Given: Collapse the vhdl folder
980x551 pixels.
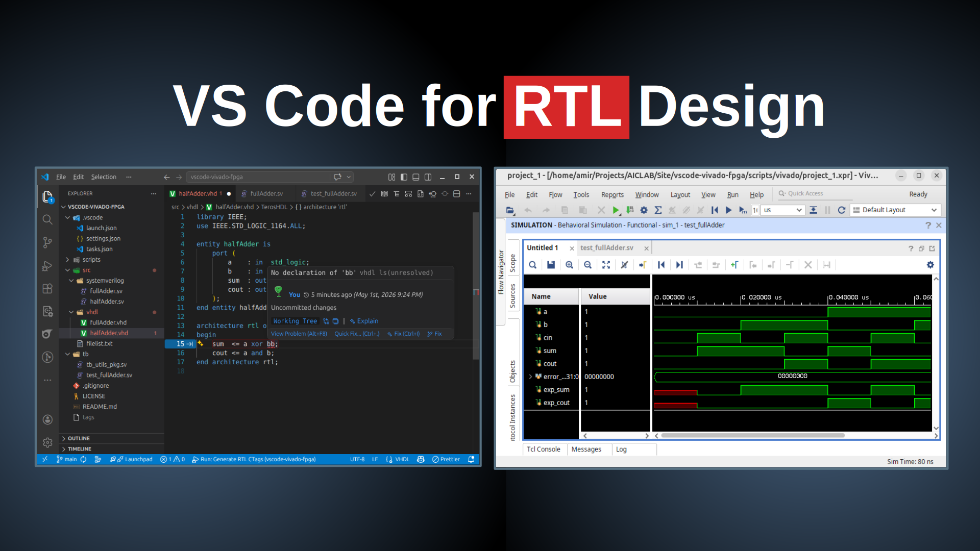Looking at the screenshot, I should 71,312.
